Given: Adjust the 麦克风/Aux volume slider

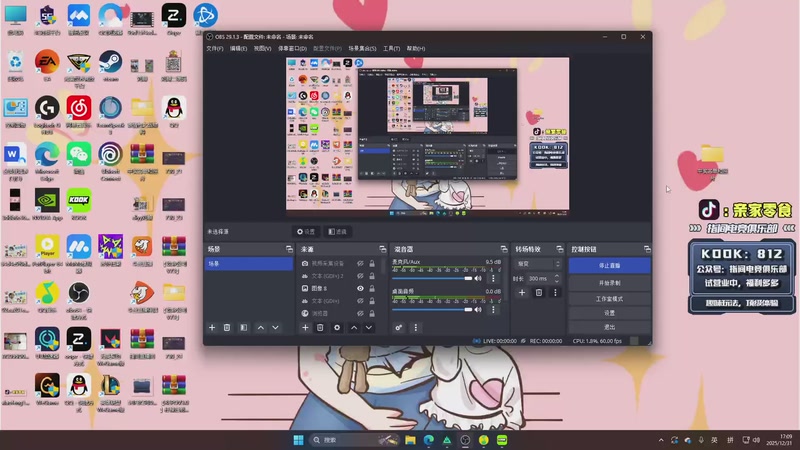Looking at the screenshot, I should [432, 279].
